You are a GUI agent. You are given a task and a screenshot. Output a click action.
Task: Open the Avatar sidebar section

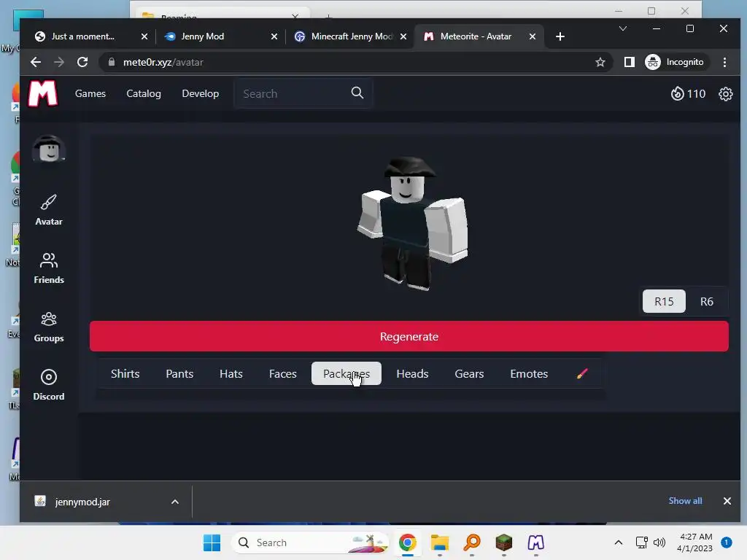tap(49, 209)
